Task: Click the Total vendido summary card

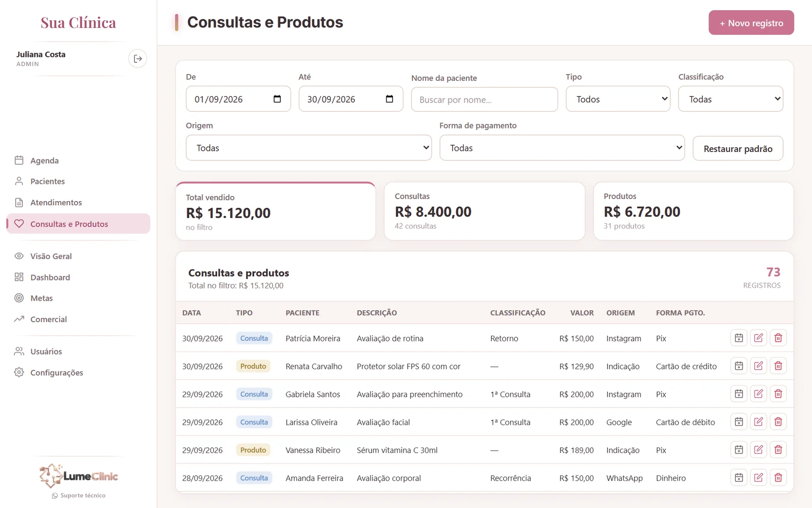Action: pos(276,211)
